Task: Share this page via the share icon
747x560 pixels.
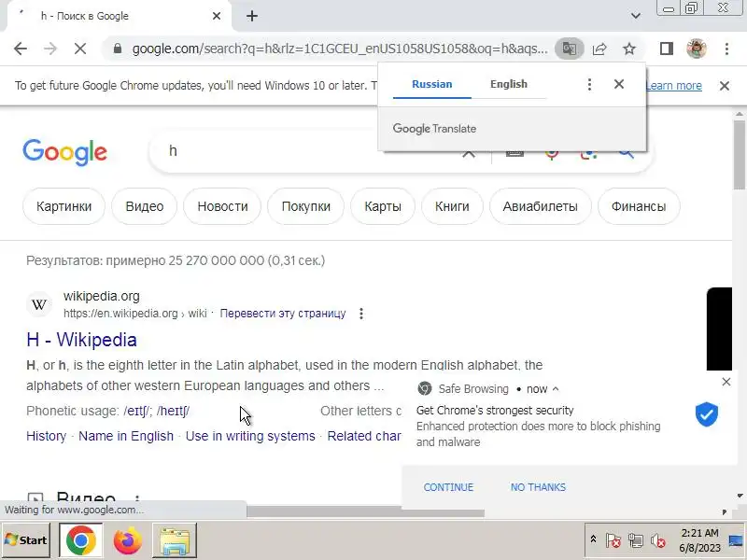Action: pos(599,49)
